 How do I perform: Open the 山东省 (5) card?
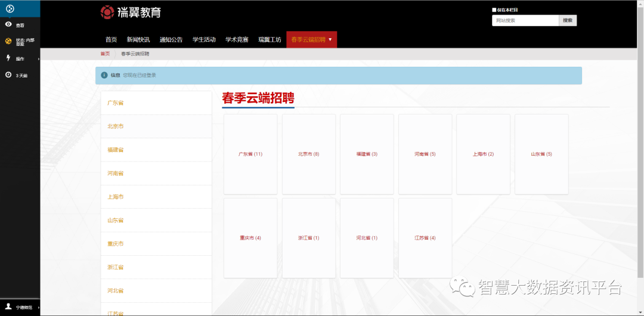coord(541,154)
